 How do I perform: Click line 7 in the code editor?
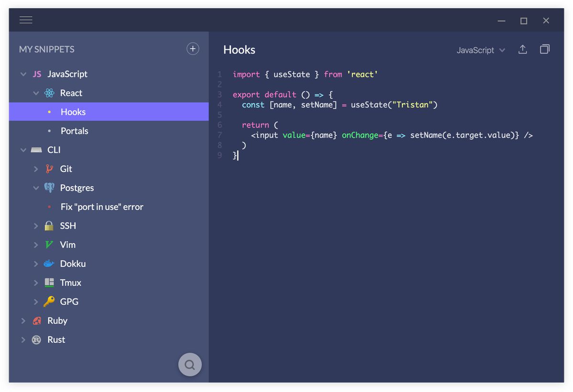tap(382, 135)
